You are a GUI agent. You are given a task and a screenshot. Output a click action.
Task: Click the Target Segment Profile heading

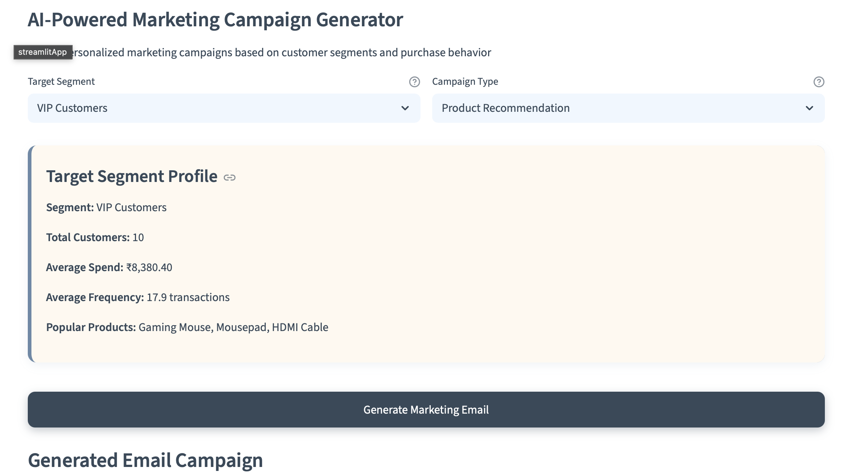132,176
